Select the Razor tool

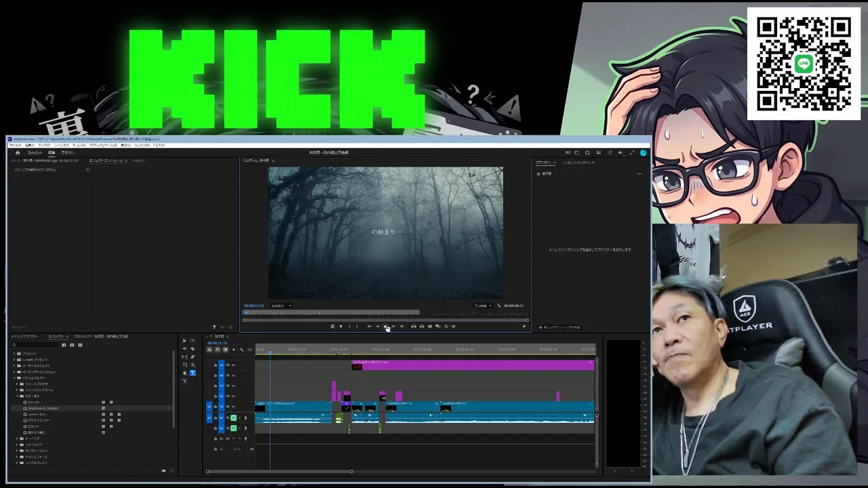click(x=193, y=349)
